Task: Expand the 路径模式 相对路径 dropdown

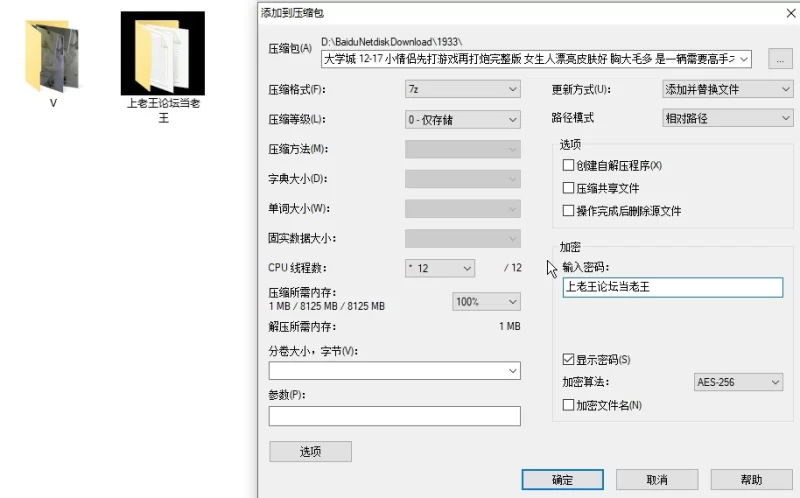Action: [x=727, y=118]
